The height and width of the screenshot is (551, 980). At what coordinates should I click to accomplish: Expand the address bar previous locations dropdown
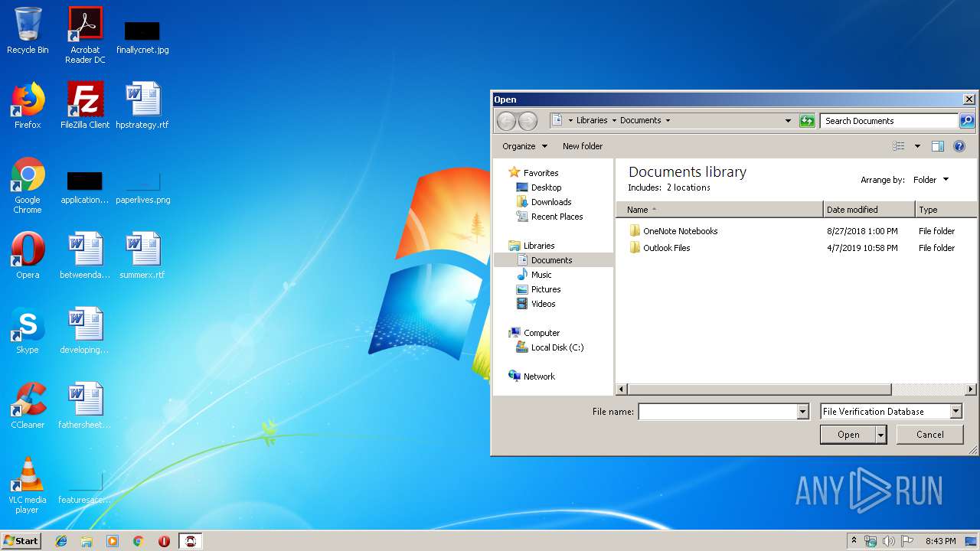(788, 121)
